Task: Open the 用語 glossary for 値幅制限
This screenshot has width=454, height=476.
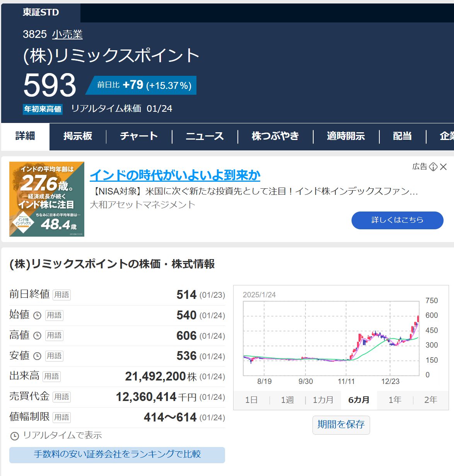Action: [61, 417]
